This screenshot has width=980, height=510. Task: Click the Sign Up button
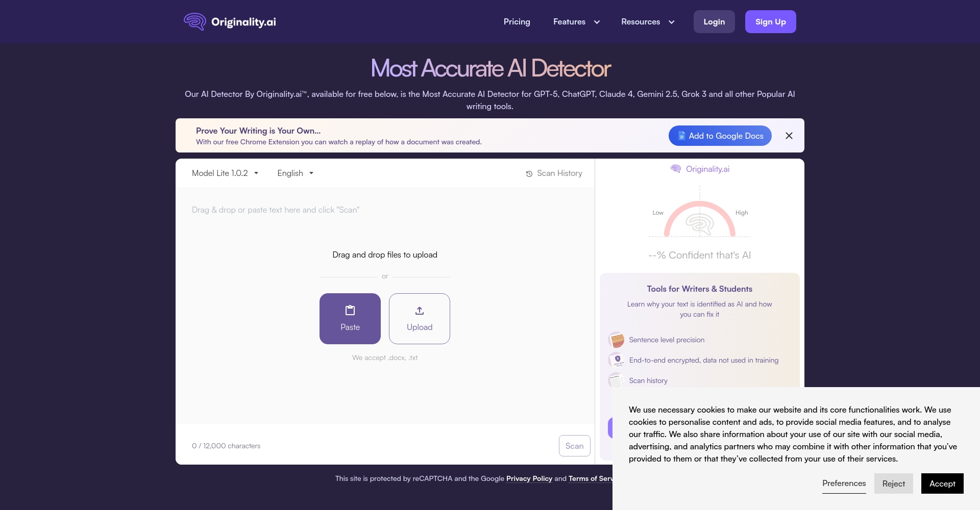(x=770, y=22)
